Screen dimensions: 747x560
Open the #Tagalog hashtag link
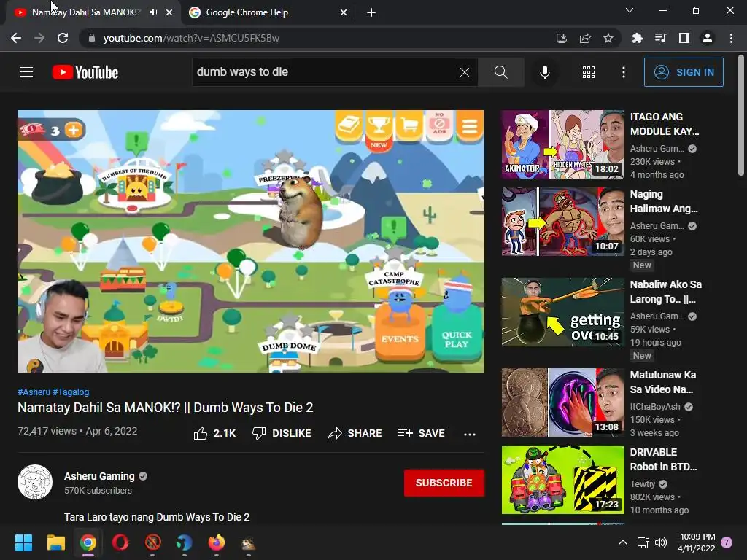point(71,392)
